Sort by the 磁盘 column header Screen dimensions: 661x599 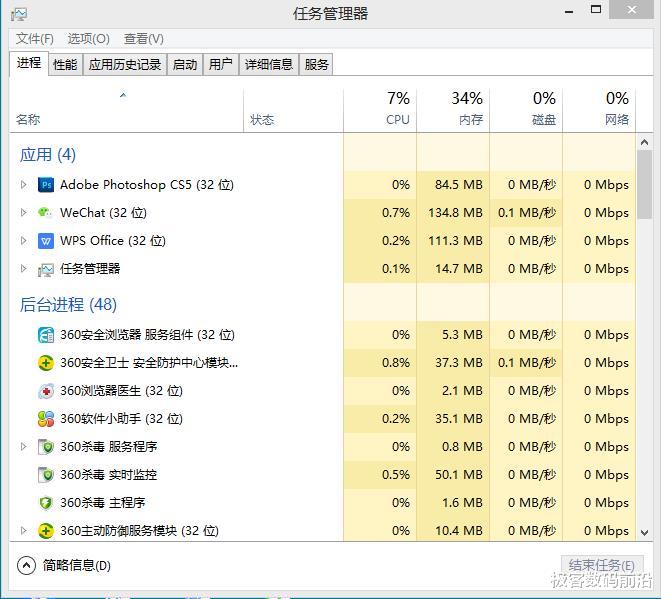pyautogui.click(x=526, y=110)
